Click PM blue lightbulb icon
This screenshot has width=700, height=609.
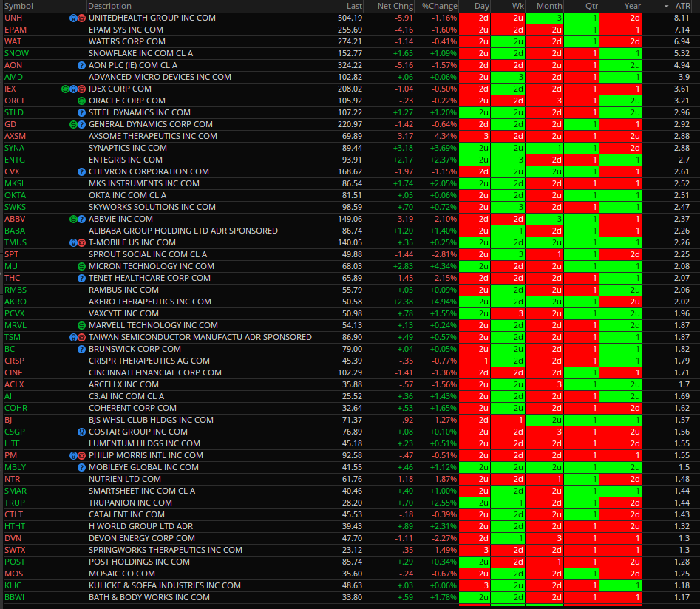[x=74, y=456]
